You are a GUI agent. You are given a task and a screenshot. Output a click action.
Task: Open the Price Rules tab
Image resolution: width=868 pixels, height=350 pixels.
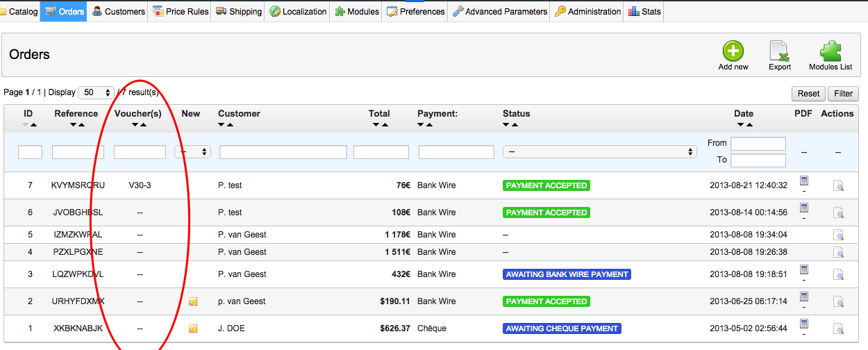coord(181,11)
